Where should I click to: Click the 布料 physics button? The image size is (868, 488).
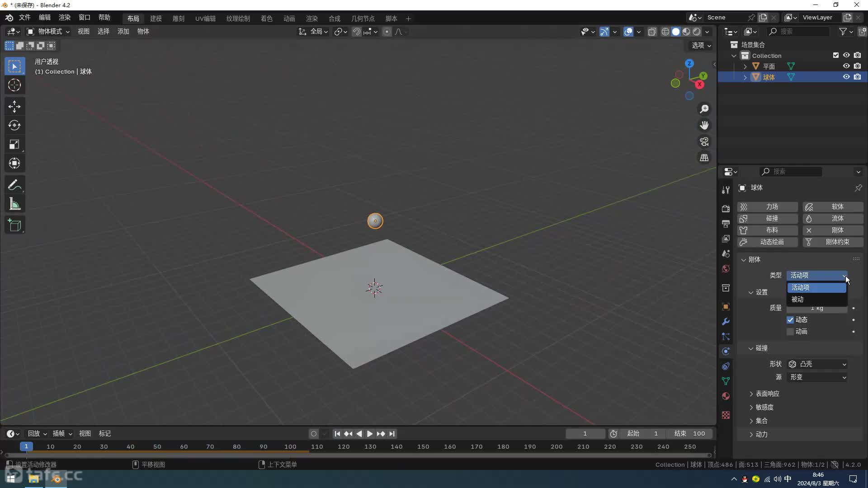point(767,230)
